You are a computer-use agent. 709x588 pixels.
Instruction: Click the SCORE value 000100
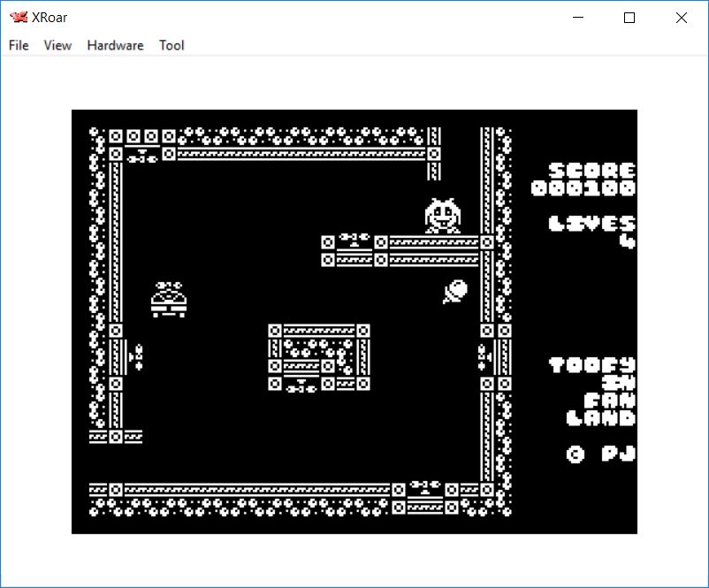[x=583, y=188]
